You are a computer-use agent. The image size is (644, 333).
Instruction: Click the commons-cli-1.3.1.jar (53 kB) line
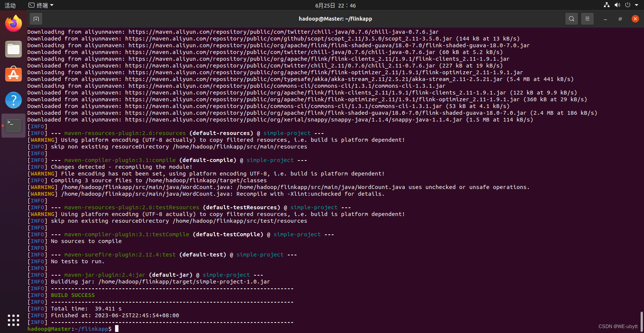pyautogui.click(x=268, y=106)
